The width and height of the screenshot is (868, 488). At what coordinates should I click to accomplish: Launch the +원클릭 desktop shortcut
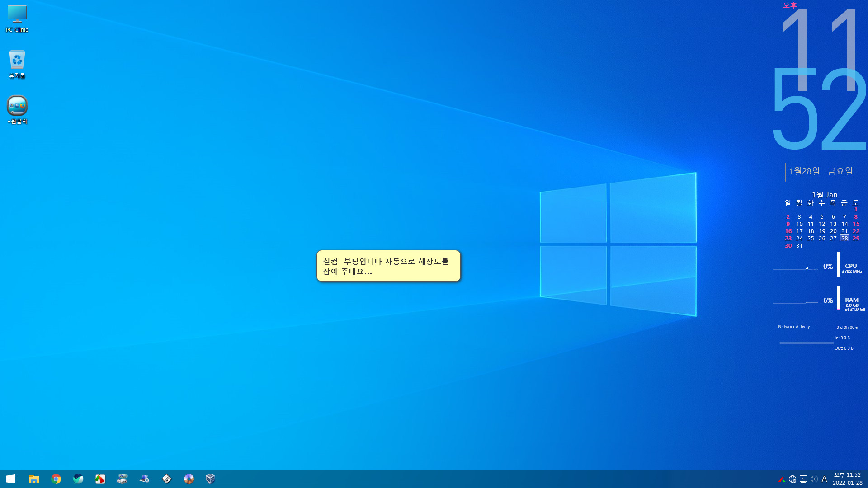(17, 110)
